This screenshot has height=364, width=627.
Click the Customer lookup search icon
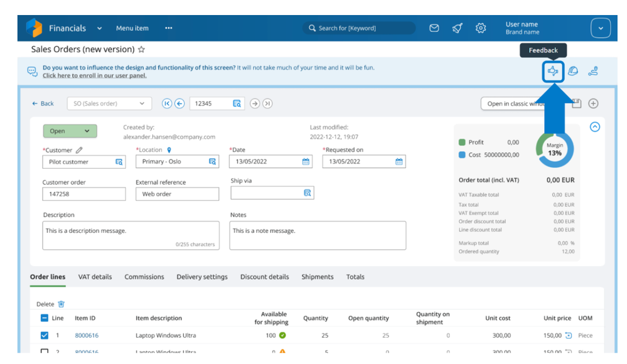tap(119, 162)
